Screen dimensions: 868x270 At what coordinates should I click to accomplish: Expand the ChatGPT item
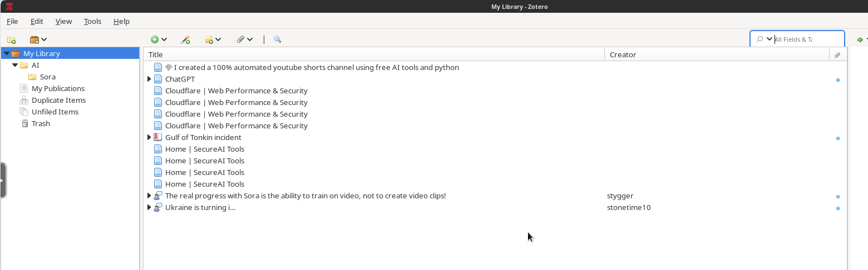pyautogui.click(x=149, y=79)
